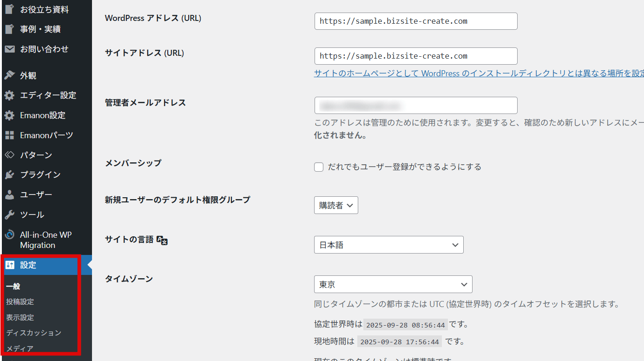Enable だれでもユーザー登録ができるようにする checkbox

[319, 167]
